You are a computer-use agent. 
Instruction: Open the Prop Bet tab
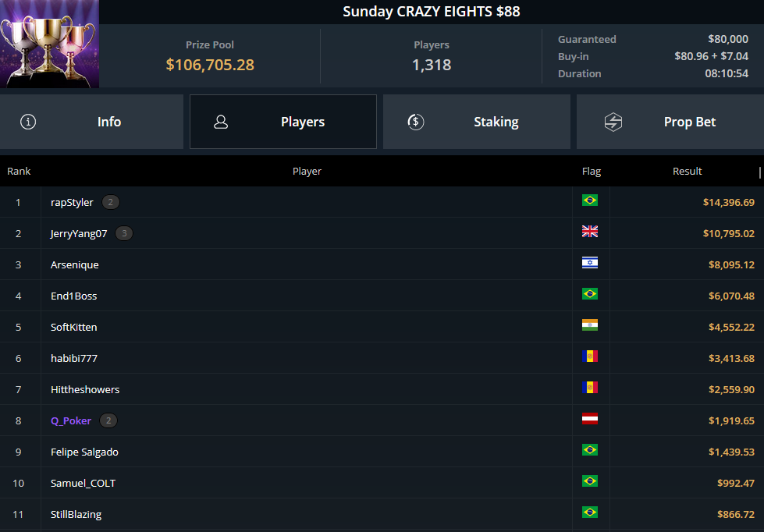(670, 122)
